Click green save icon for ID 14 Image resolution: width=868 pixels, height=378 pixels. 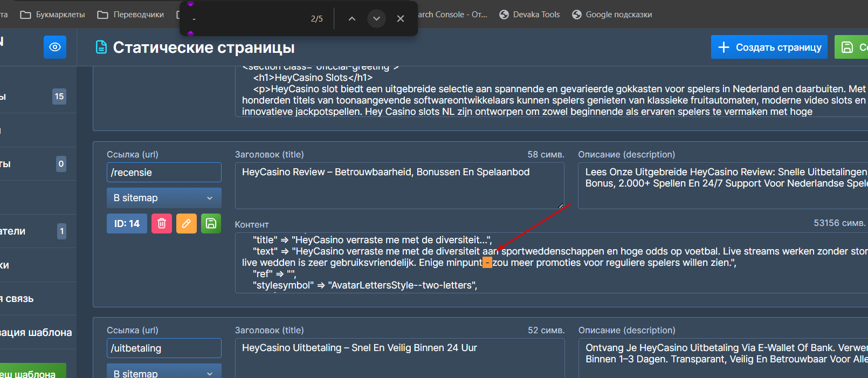(211, 223)
